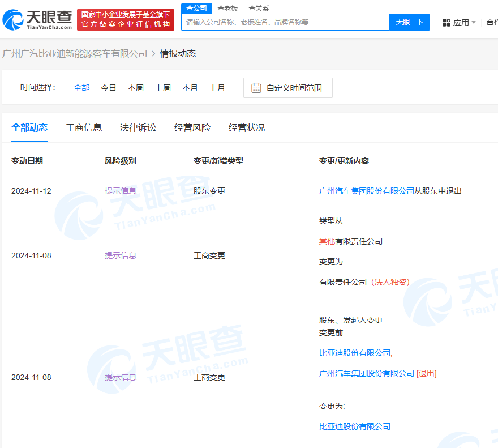
Task: Open the 经营状况 tab
Action: (x=247, y=127)
